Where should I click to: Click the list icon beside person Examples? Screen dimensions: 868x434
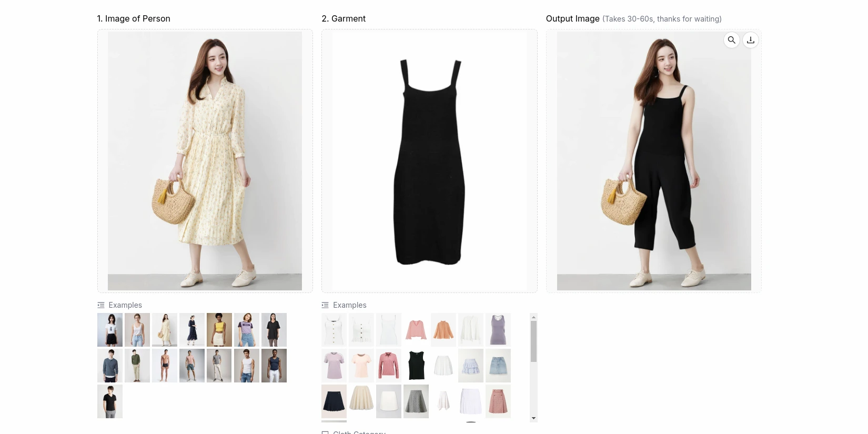(101, 305)
